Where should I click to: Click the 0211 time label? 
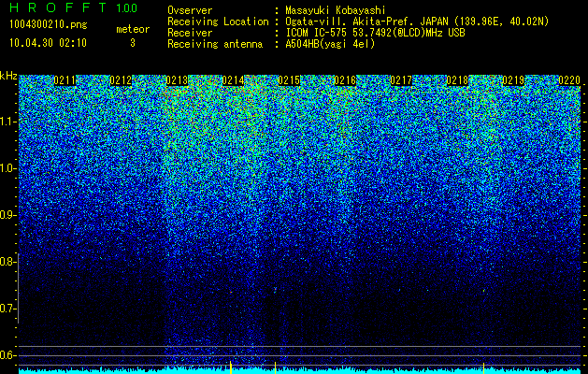click(65, 80)
